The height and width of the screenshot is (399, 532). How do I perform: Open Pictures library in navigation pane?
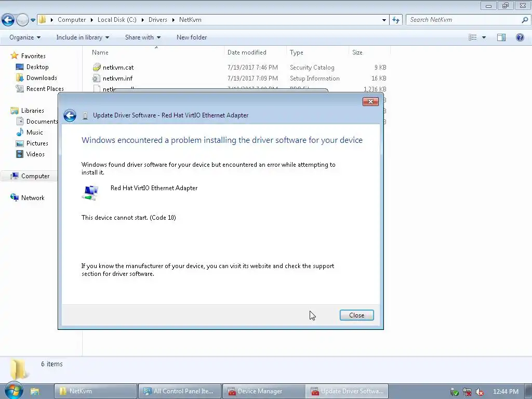37,143
